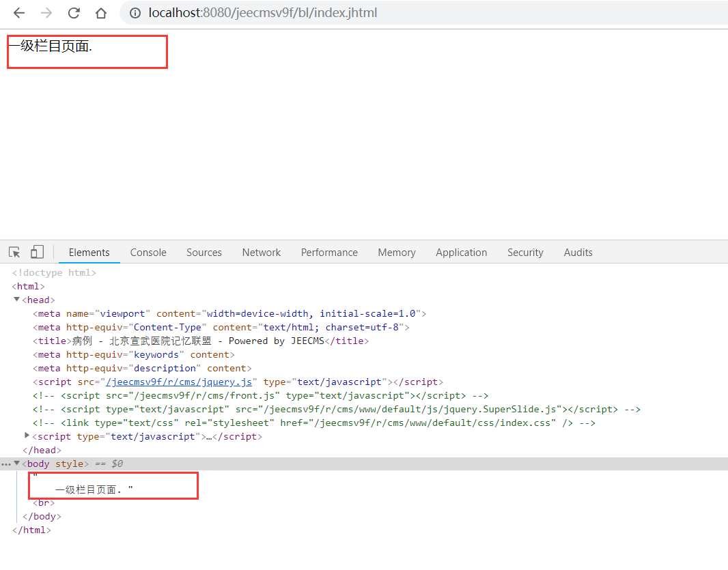The width and height of the screenshot is (728, 570).
Task: Show the Audits tab
Action: [578, 253]
